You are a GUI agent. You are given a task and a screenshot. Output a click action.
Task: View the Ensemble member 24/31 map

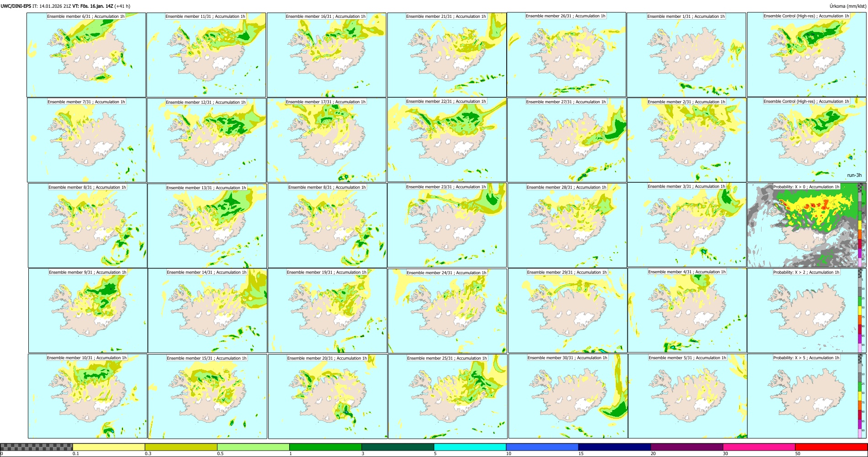coord(447,311)
